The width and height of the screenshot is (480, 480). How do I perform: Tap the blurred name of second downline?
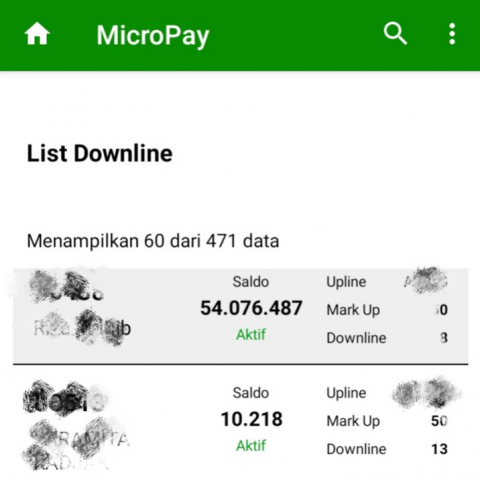(x=76, y=443)
